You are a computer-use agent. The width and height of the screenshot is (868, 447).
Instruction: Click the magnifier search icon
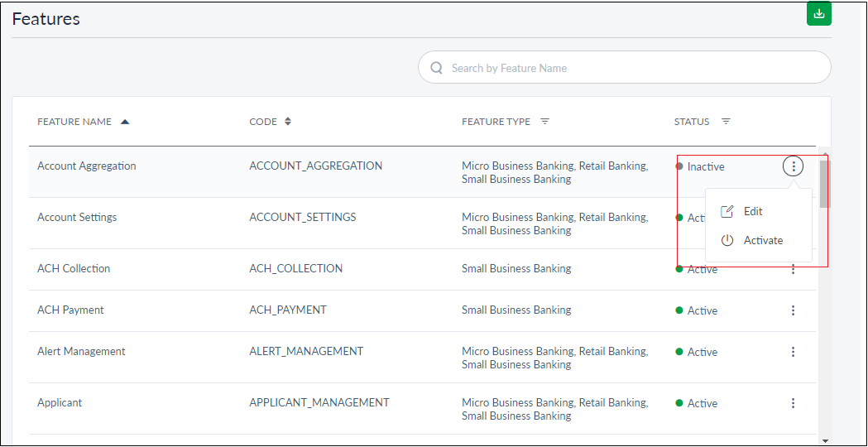[436, 68]
